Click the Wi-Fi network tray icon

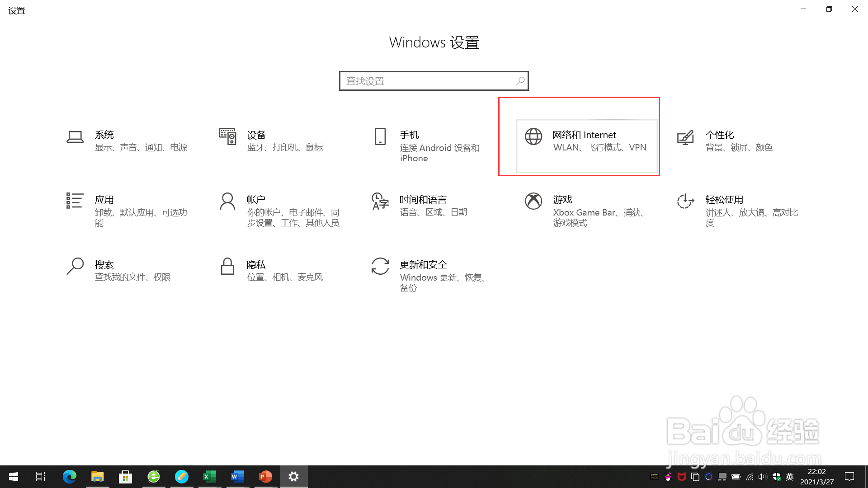750,477
